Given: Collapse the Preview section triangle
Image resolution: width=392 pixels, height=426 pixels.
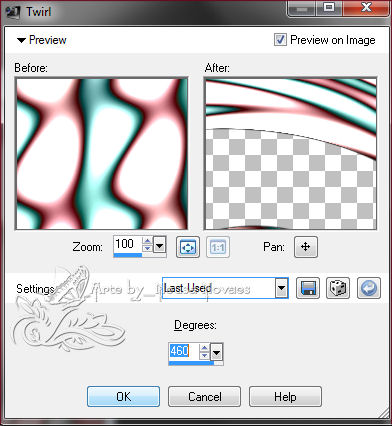Looking at the screenshot, I should [x=21, y=40].
